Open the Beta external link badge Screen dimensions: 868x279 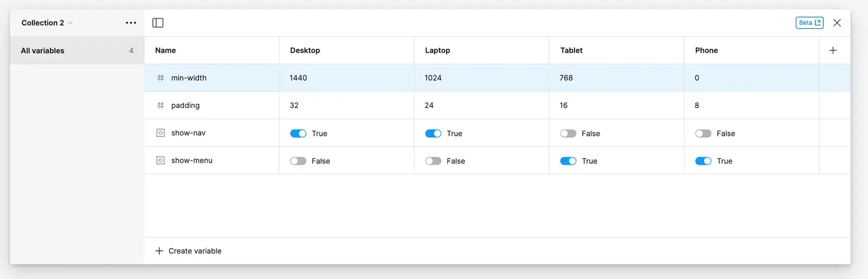[x=809, y=23]
